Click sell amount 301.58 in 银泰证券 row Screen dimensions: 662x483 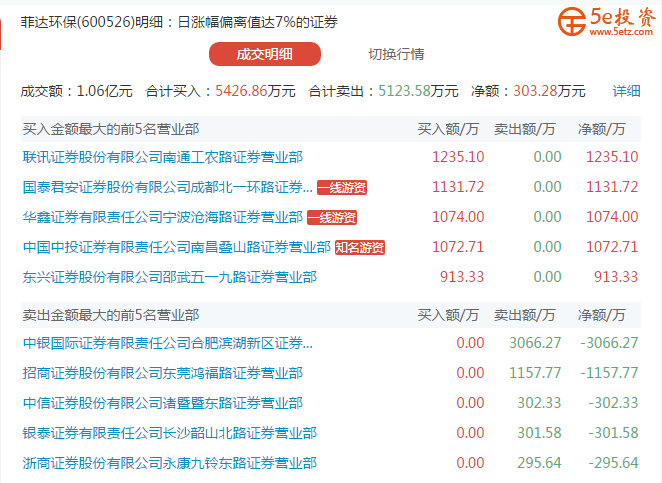540,433
